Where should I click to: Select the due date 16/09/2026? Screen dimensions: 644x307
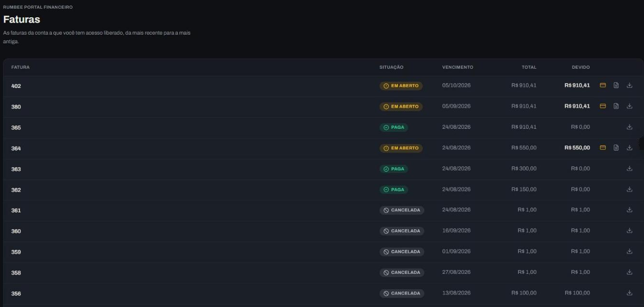tap(457, 231)
